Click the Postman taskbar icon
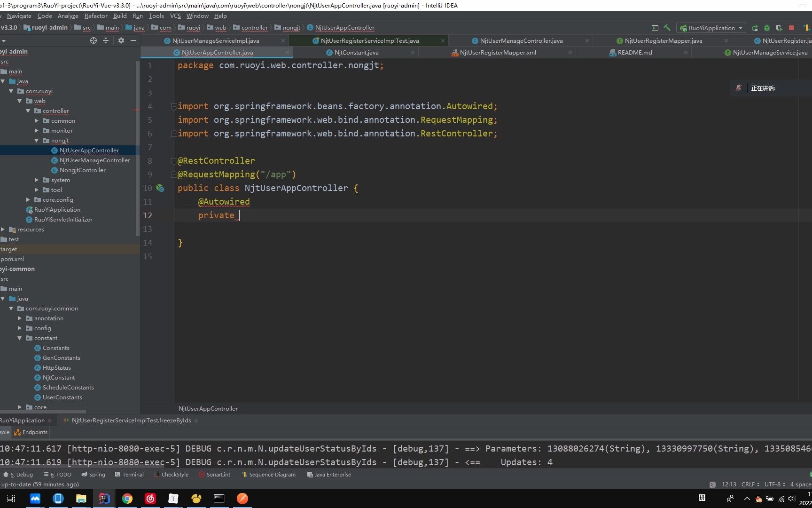This screenshot has width=812, height=508. pos(242,499)
